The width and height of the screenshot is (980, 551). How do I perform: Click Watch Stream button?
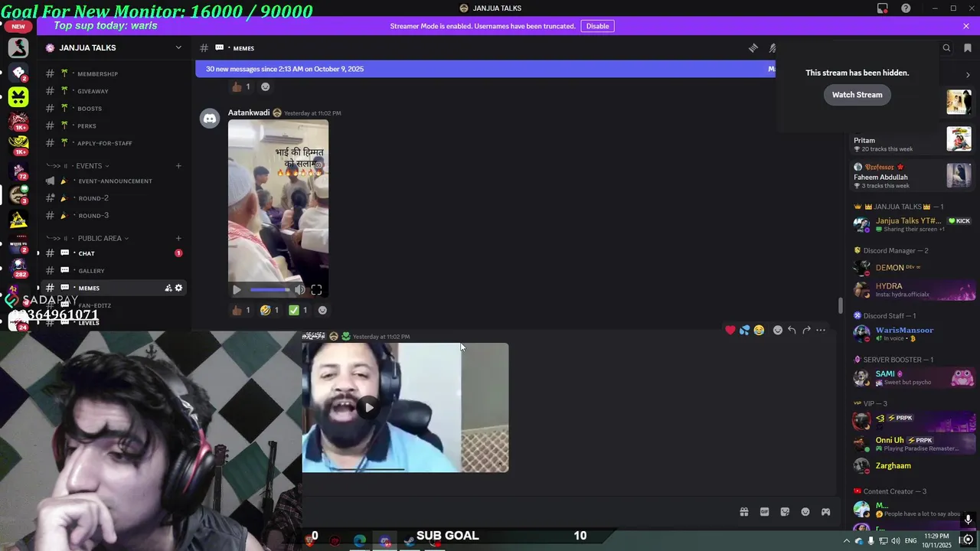pyautogui.click(x=857, y=95)
